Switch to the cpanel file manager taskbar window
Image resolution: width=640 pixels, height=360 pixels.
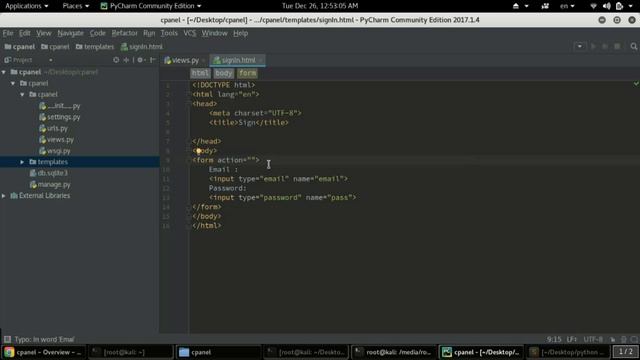[x=218, y=352]
